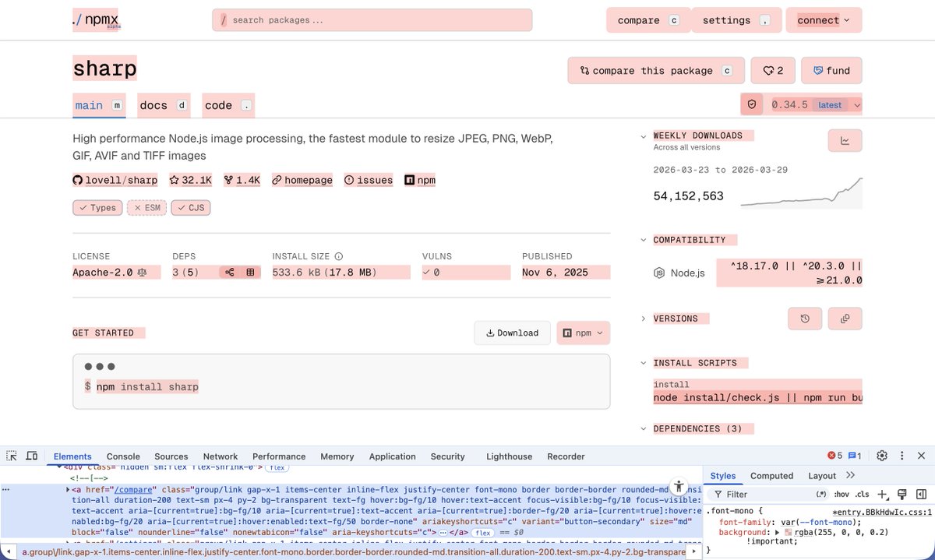Open the dependency table icon beside DEPS

(250, 273)
